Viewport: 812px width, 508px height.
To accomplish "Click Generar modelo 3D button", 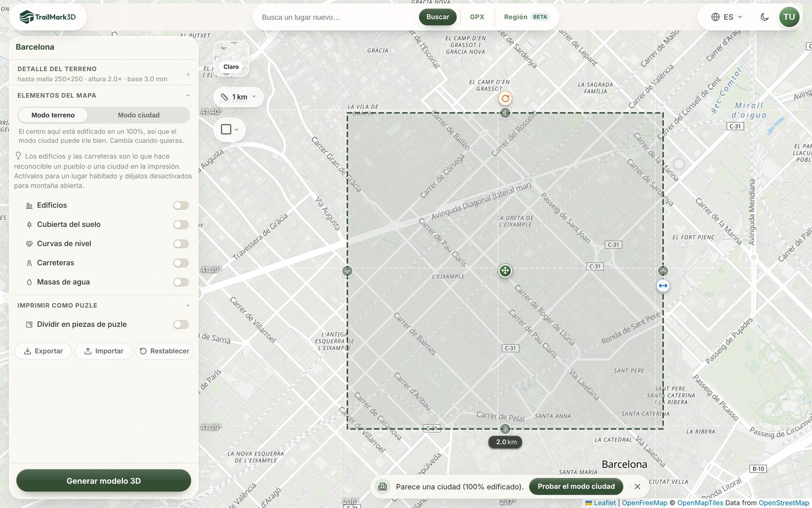I will (x=104, y=481).
